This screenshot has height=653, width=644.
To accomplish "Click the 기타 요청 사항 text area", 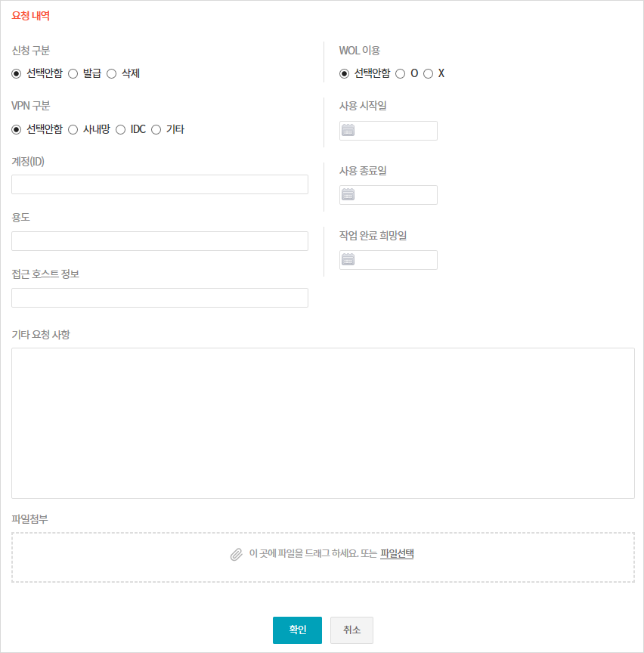I will [323, 423].
